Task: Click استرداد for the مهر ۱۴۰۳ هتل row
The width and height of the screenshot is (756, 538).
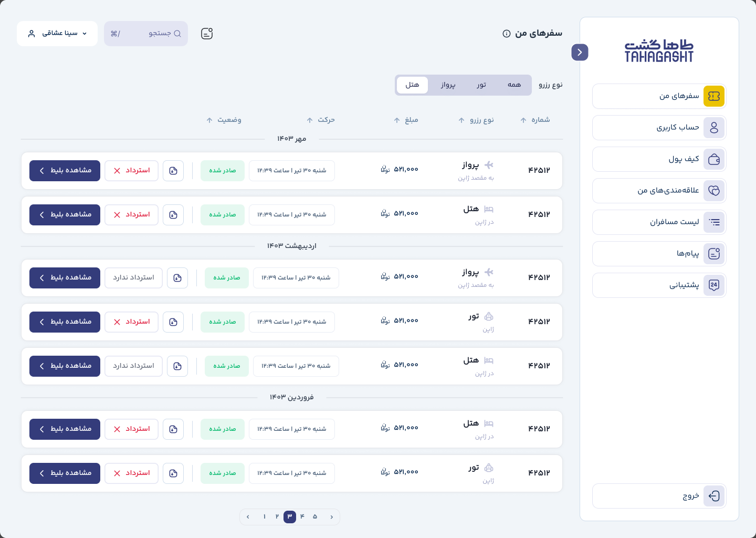Action: click(131, 215)
